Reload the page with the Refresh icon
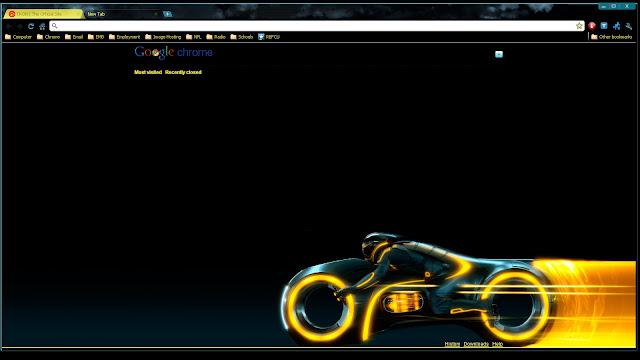640x360 pixels. tap(31, 26)
